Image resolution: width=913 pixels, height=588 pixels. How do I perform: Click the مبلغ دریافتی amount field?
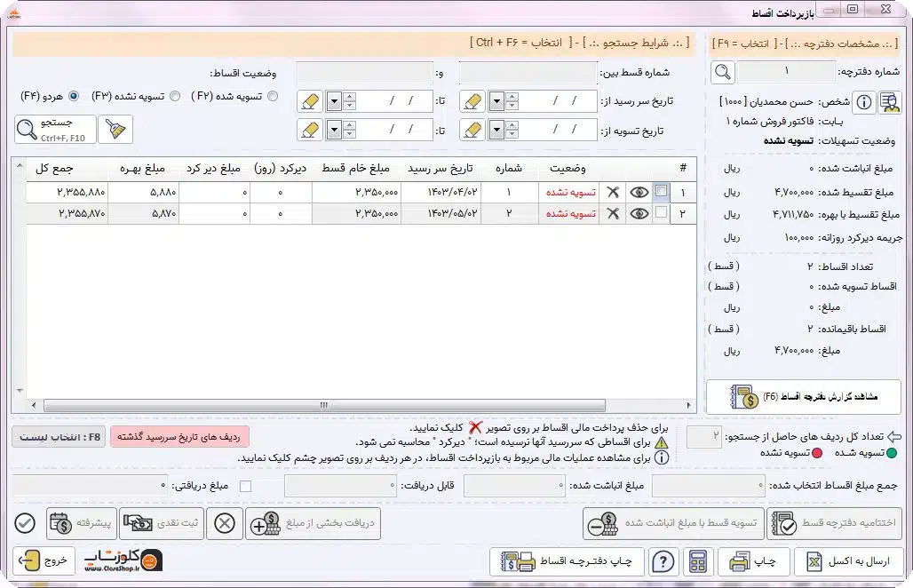pos(91,485)
